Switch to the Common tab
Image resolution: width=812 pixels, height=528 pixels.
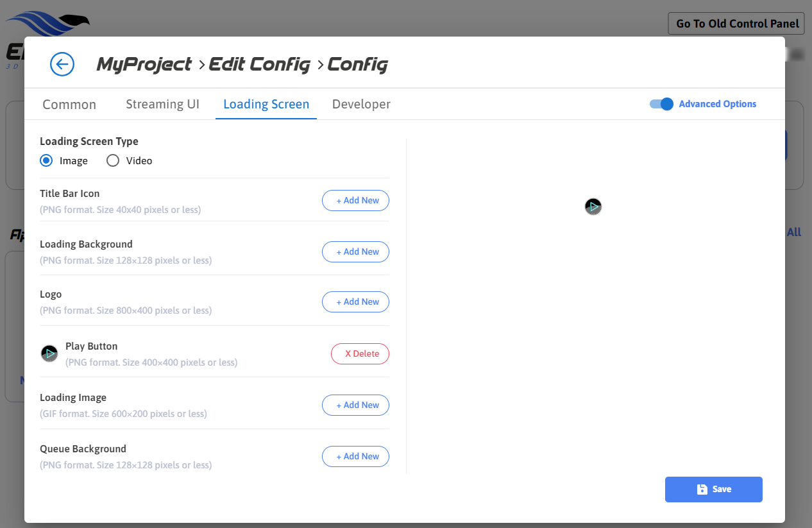(69, 105)
